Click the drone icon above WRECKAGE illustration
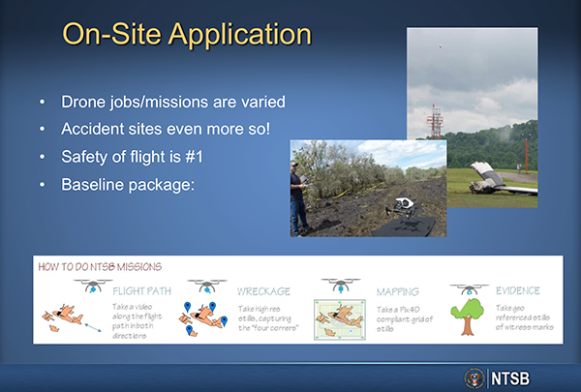This screenshot has width=581, height=392. coord(207,286)
